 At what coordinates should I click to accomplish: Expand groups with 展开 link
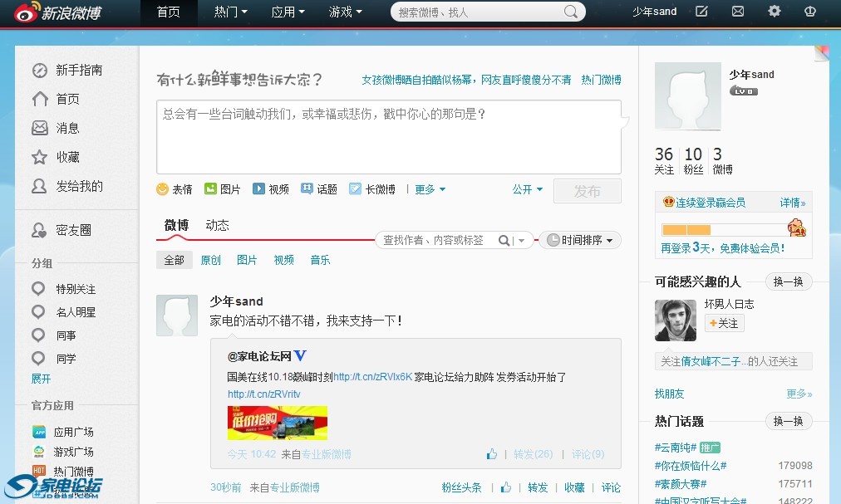pos(41,379)
